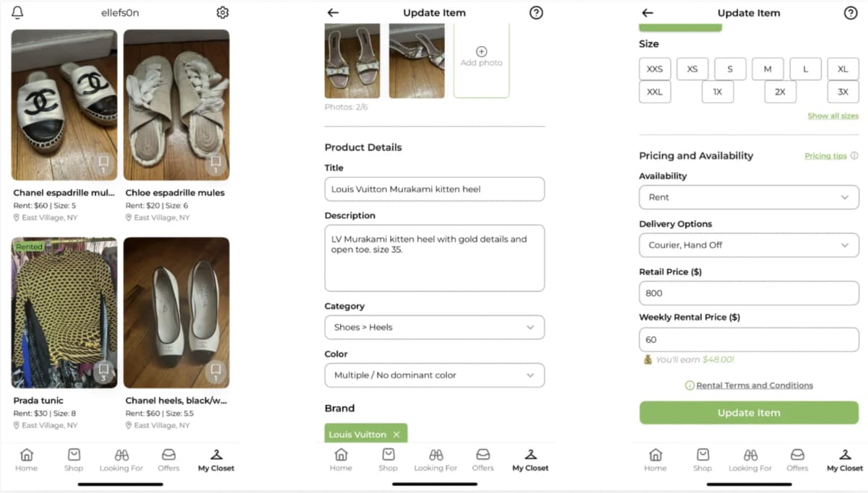The height and width of the screenshot is (493, 868).
Task: Click the 'You'll earn $48.00!' text
Action: [x=695, y=359]
